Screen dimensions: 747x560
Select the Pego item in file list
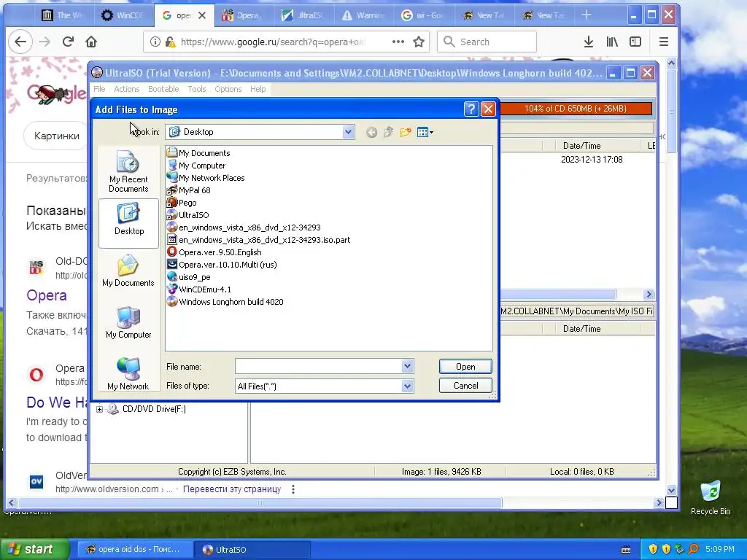click(182, 203)
